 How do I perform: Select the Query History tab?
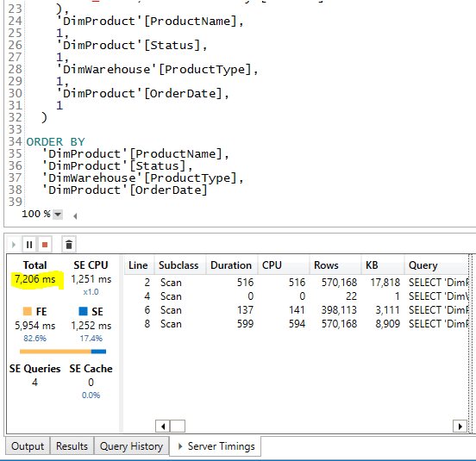[x=131, y=446]
